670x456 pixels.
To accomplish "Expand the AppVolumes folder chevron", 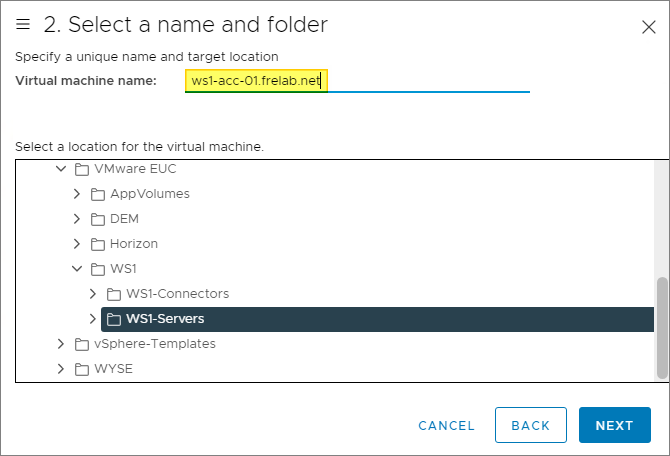I will click(x=77, y=194).
